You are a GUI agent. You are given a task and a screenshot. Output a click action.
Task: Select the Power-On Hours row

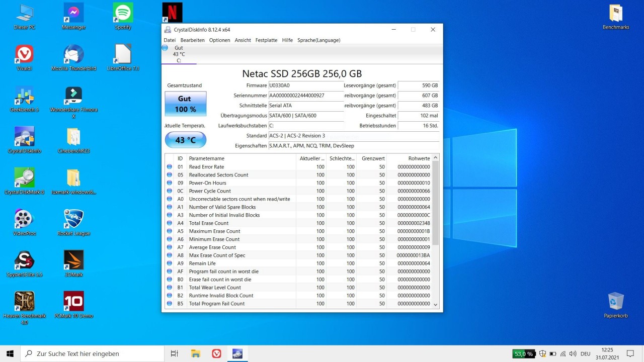coord(298,183)
